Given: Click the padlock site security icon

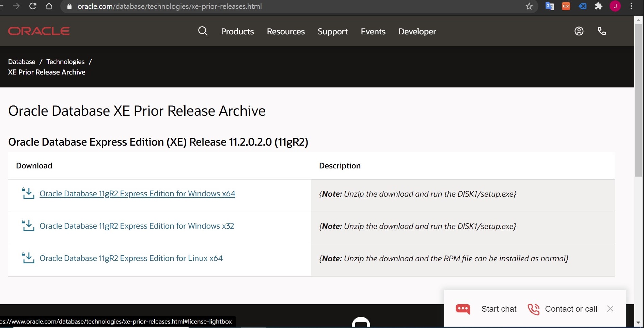Looking at the screenshot, I should (x=69, y=6).
